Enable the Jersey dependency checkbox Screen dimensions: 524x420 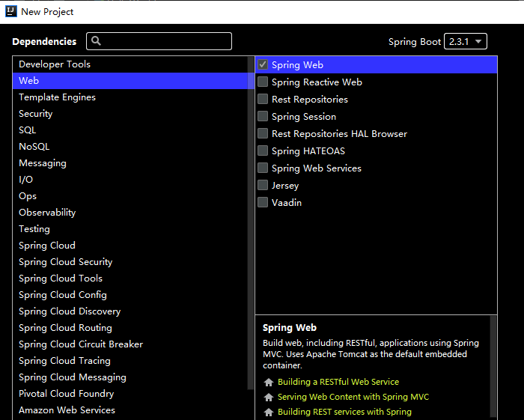click(263, 185)
